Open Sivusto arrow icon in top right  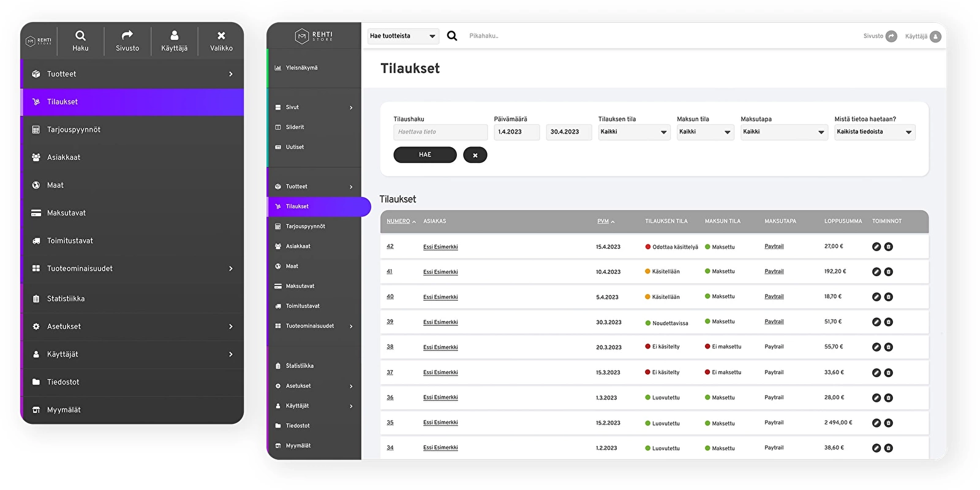[x=892, y=36]
